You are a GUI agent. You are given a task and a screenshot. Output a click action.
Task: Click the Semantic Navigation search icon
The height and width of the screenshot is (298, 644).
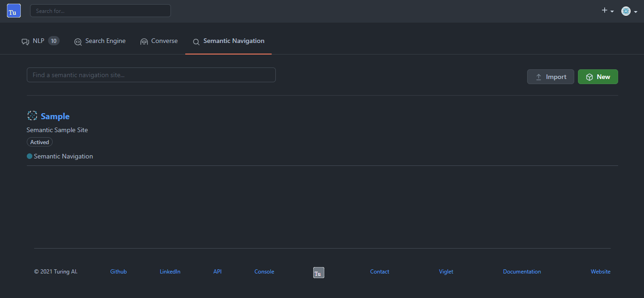tap(196, 42)
